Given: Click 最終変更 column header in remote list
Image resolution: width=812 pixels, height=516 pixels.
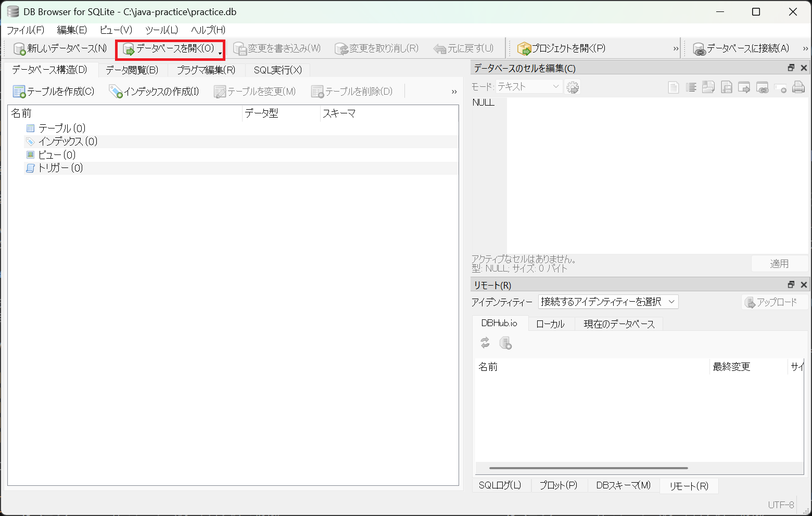Looking at the screenshot, I should click(x=748, y=367).
